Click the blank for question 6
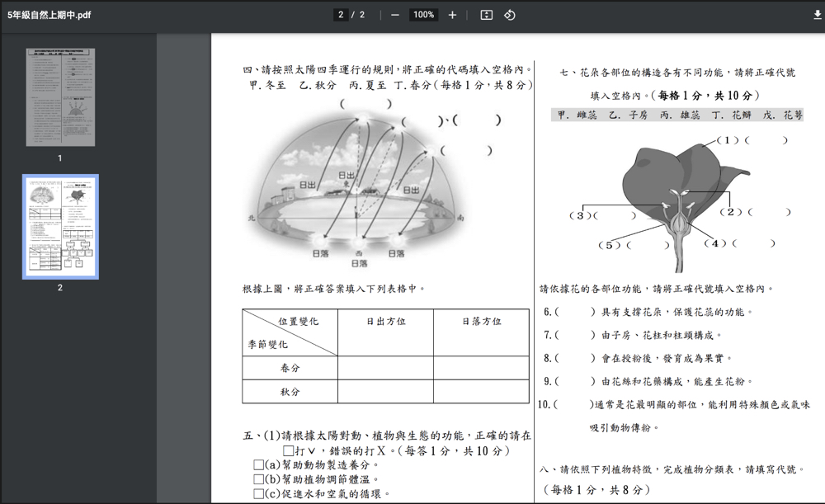Viewport: 825px width, 504px height. pyautogui.click(x=575, y=313)
